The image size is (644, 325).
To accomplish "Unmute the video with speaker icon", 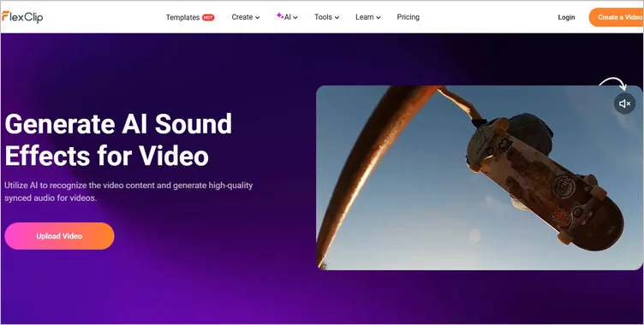I will tap(624, 103).
